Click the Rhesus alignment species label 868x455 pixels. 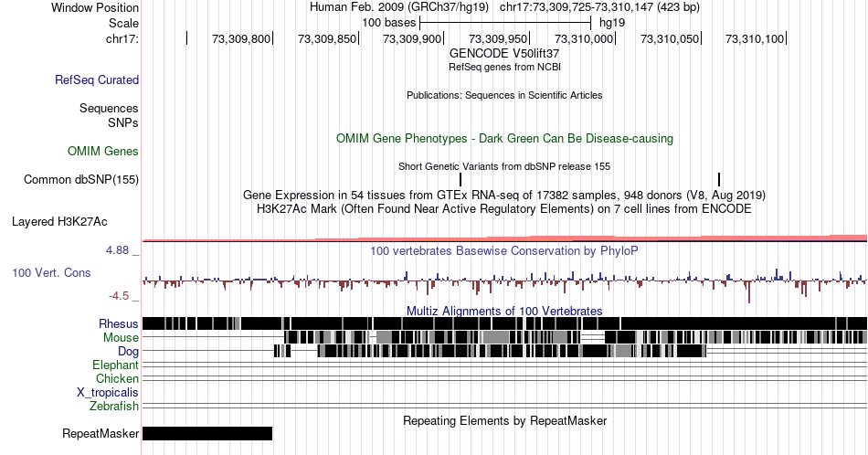point(119,323)
